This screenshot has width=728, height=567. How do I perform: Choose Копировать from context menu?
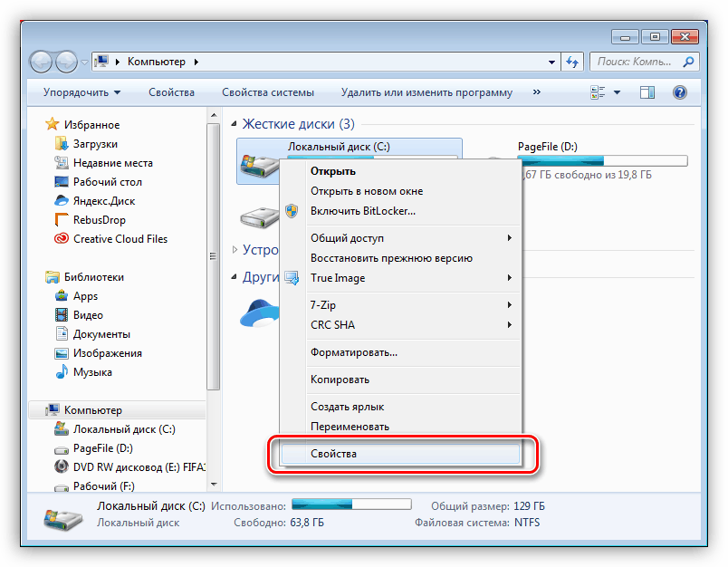[x=400, y=380]
